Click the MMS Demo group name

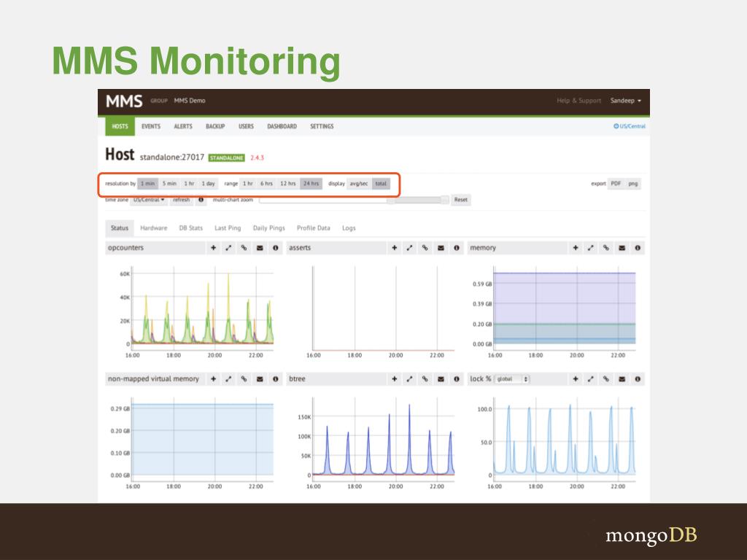[190, 101]
